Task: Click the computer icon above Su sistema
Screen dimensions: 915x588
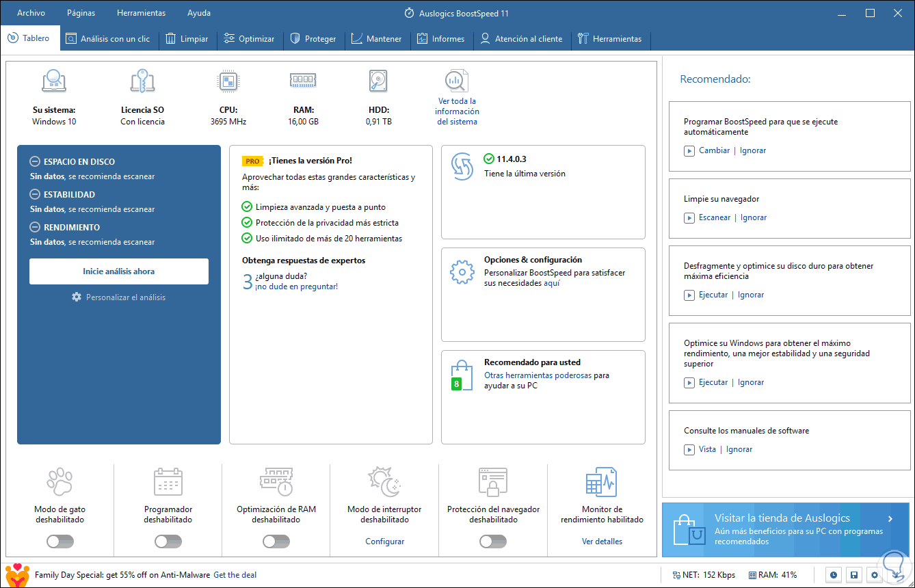Action: pyautogui.click(x=54, y=81)
